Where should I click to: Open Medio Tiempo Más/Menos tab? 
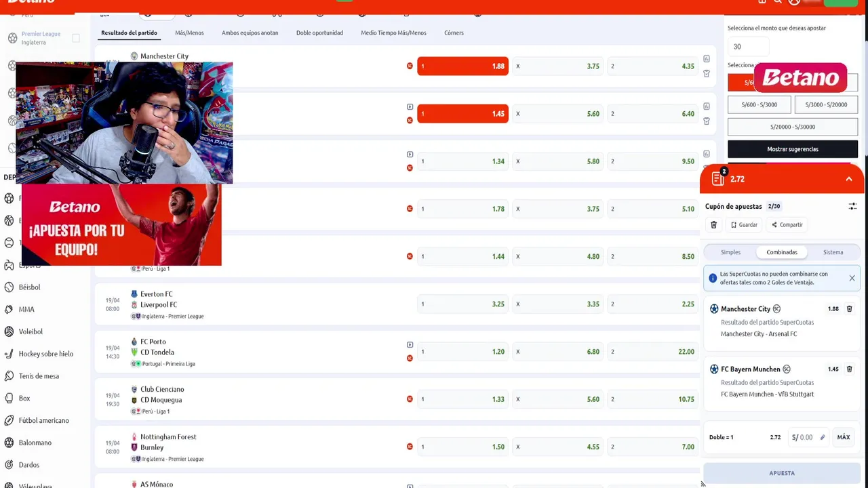pyautogui.click(x=393, y=33)
